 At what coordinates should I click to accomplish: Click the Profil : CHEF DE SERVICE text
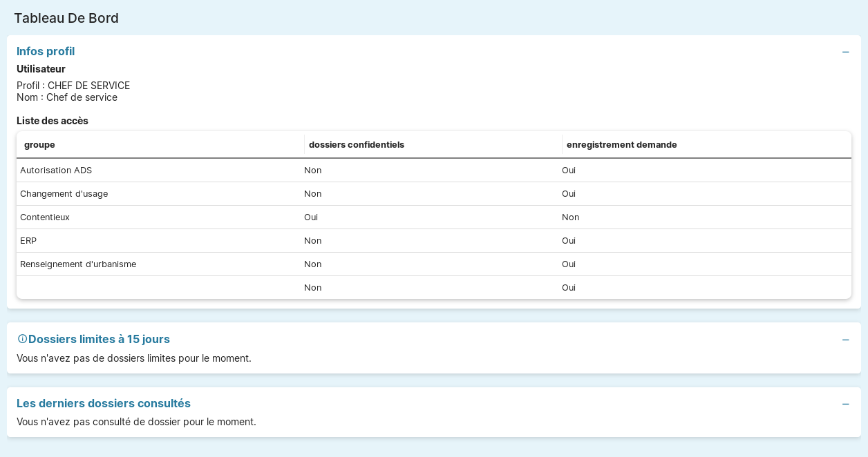coord(73,86)
